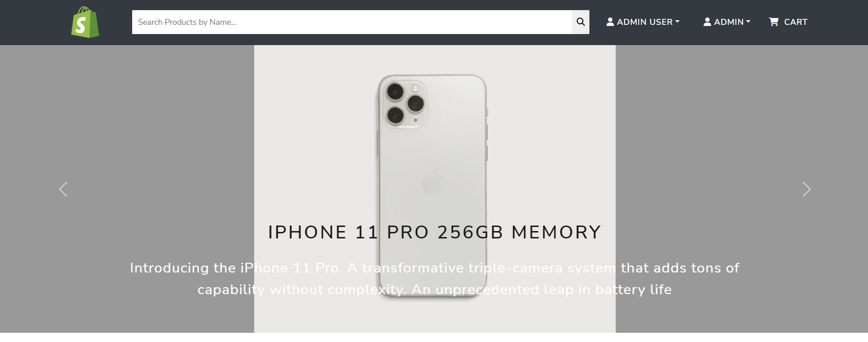Open the CART link
Image resolution: width=868 pixels, height=342 pixels.
[x=788, y=22]
